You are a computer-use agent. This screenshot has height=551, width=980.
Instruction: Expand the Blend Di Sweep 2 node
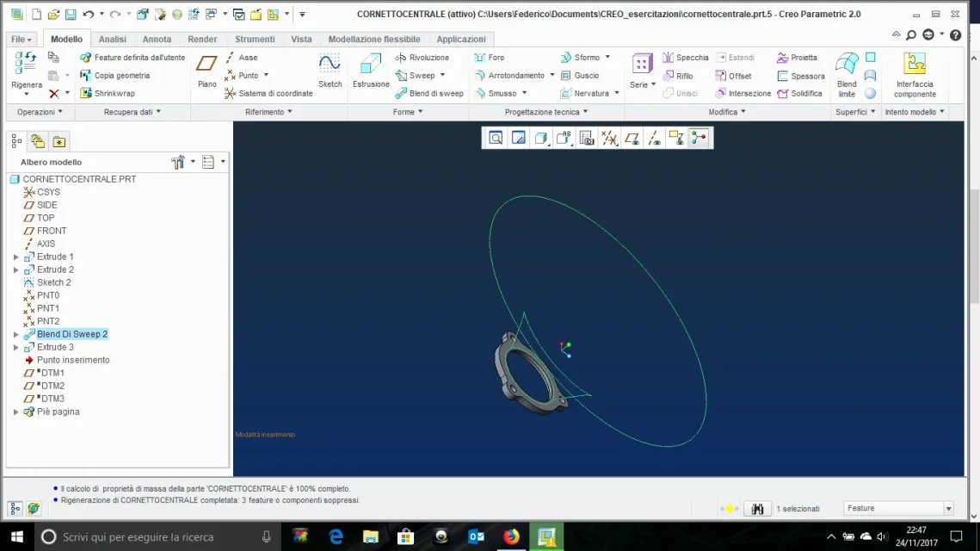tap(16, 335)
